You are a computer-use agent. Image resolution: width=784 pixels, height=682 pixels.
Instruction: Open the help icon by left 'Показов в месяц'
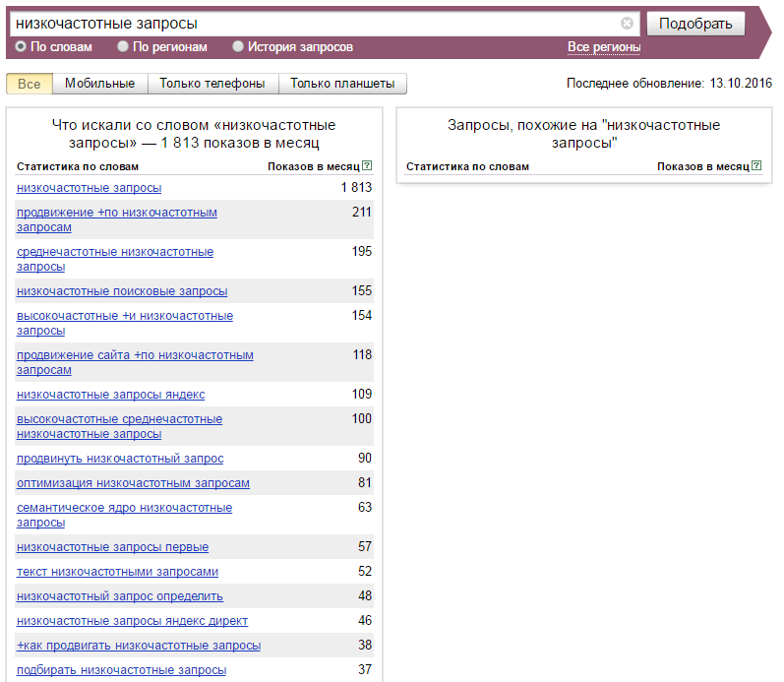pyautogui.click(x=367, y=165)
